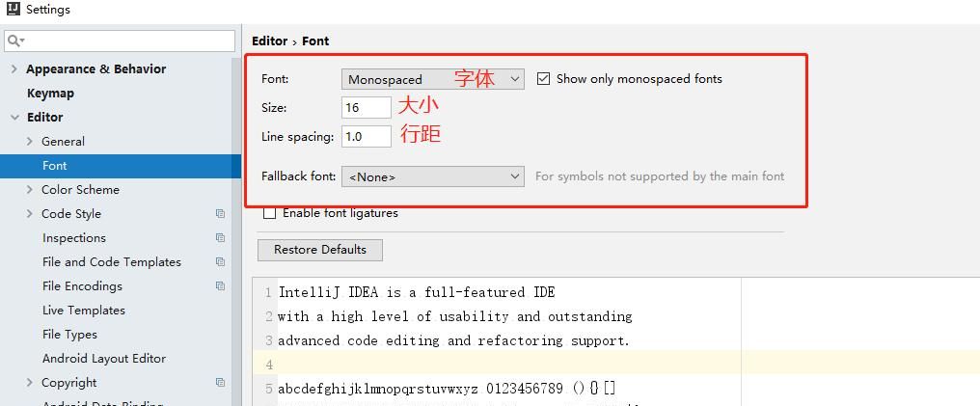Viewport: 980px width, 406px height.
Task: Expand the Copyright subsection
Action: tap(29, 382)
